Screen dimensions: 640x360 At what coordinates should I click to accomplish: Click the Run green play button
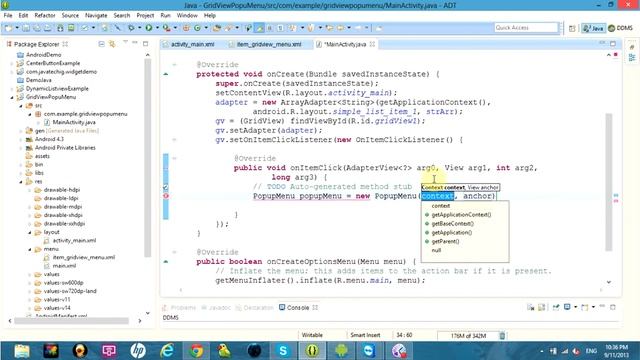tap(149, 28)
